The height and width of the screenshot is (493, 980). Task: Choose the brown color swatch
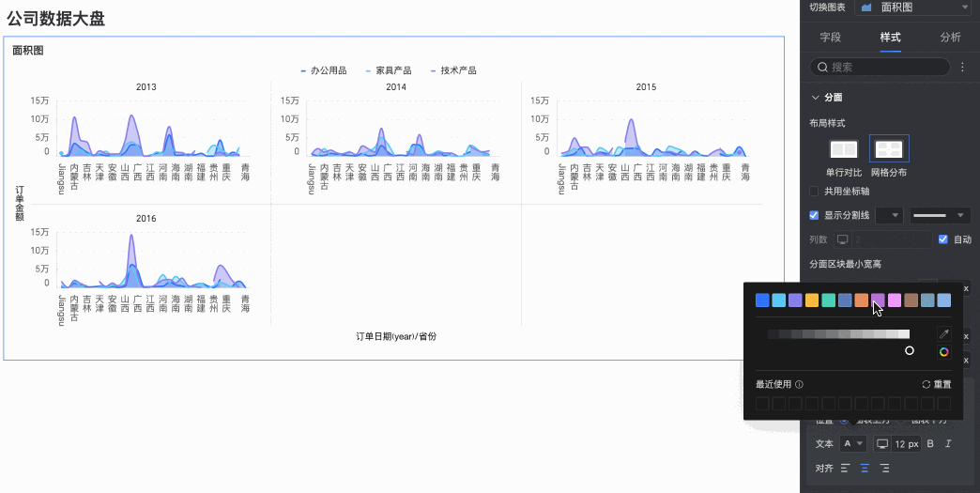[x=911, y=300]
